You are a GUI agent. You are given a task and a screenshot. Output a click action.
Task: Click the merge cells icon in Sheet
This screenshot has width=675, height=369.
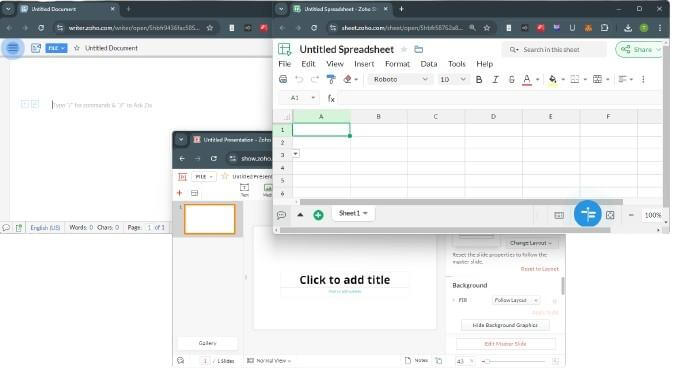(x=597, y=79)
